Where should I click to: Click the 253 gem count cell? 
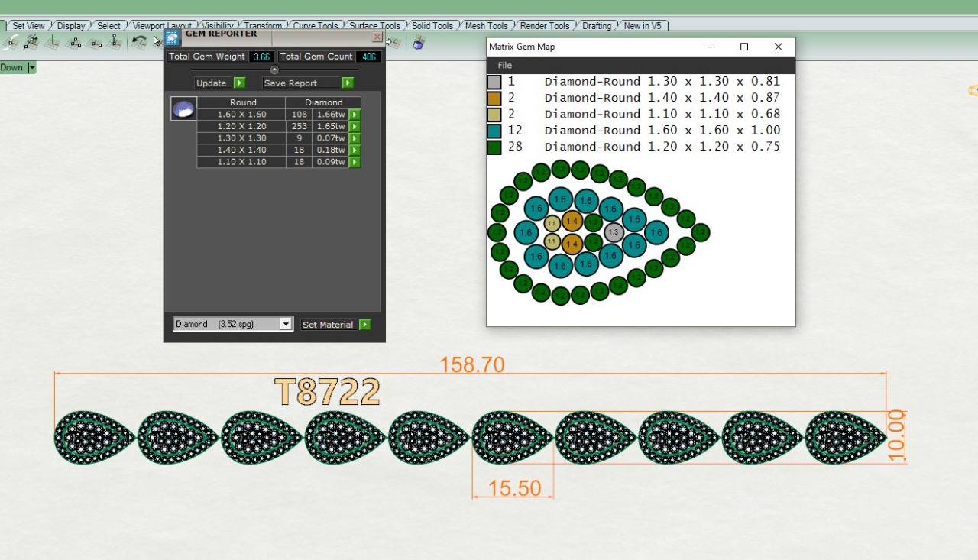(299, 127)
